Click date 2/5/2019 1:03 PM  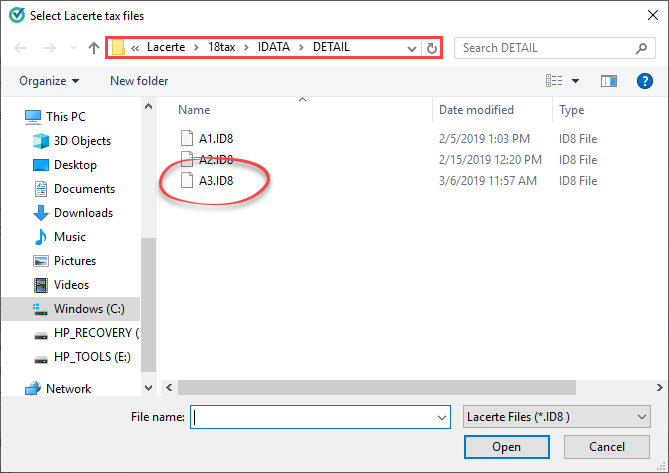point(484,139)
